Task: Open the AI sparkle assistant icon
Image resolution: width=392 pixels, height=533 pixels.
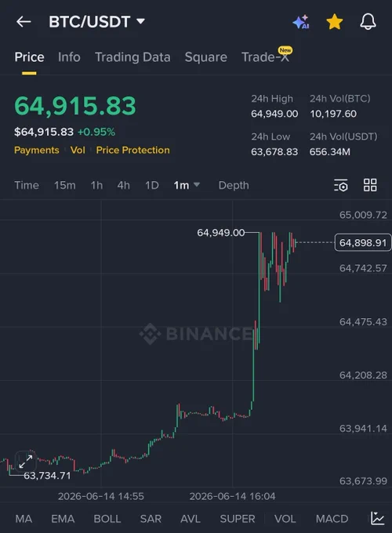Action: coord(301,22)
